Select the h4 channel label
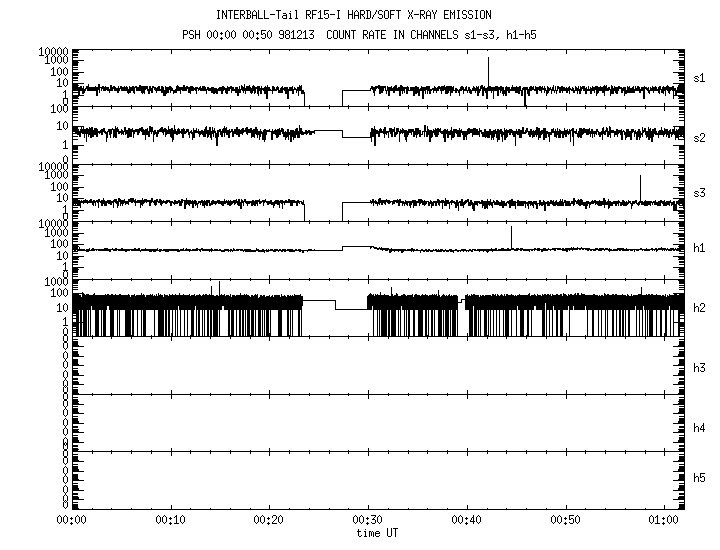Viewport: 720px width, 550px height. click(x=700, y=428)
